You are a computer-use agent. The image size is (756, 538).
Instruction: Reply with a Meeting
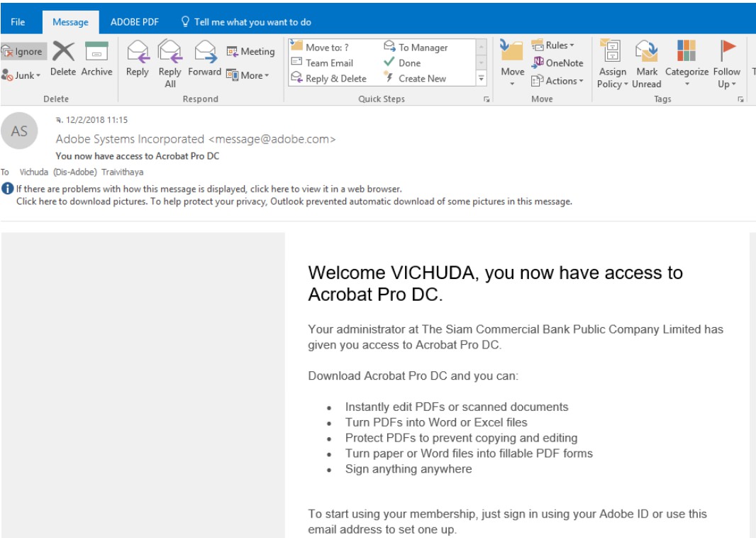pyautogui.click(x=251, y=51)
